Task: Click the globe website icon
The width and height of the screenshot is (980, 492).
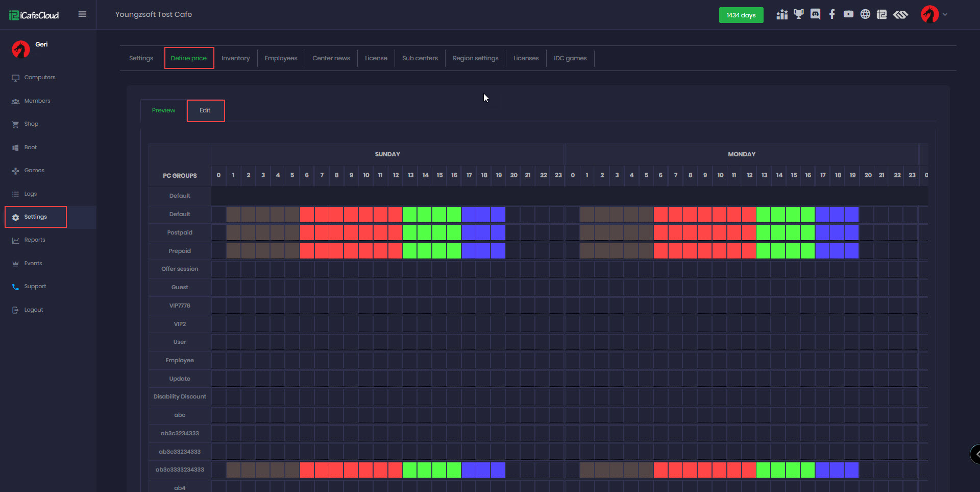Action: 865,14
